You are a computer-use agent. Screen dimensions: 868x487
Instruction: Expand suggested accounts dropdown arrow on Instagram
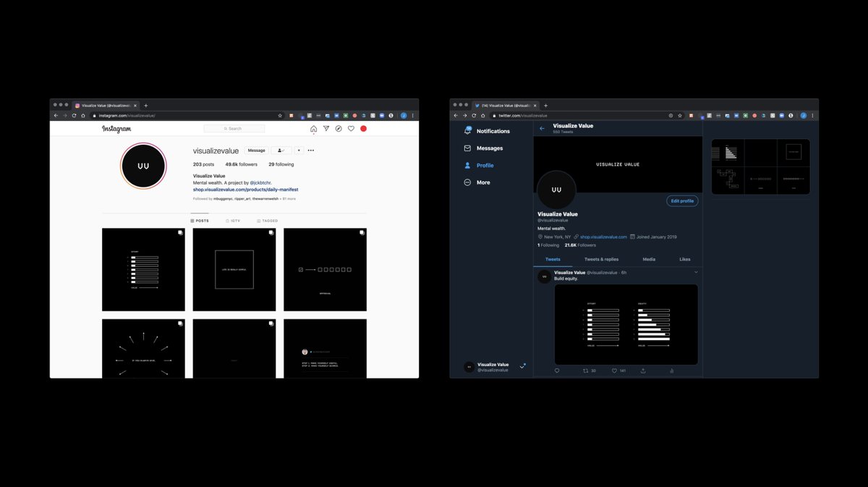click(x=299, y=151)
